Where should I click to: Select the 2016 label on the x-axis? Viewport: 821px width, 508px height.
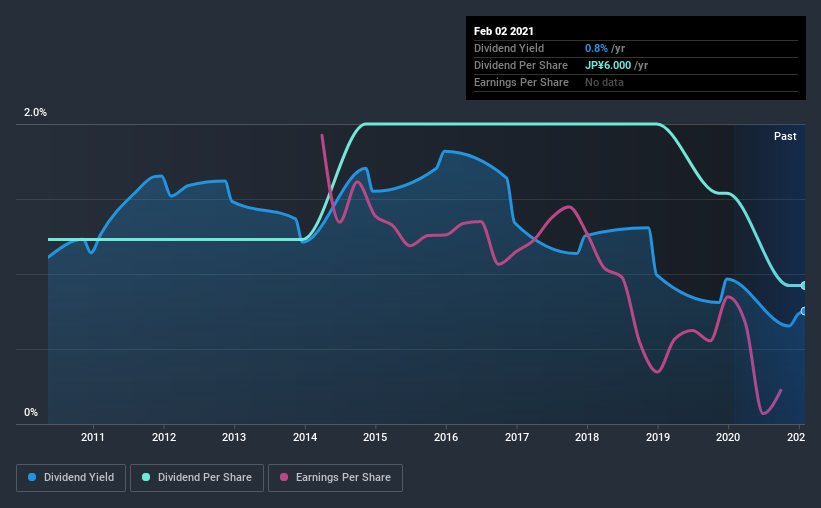pyautogui.click(x=446, y=437)
